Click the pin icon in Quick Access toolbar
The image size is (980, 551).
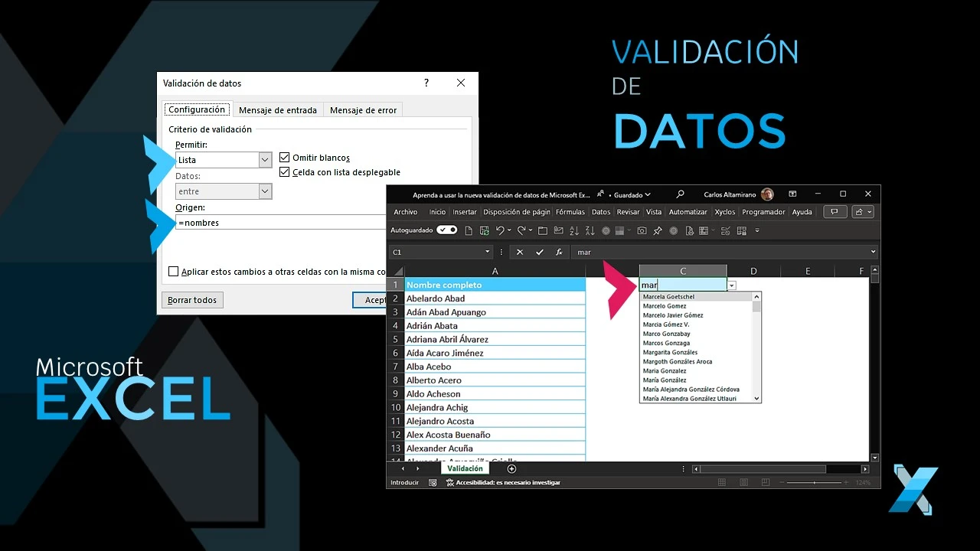click(x=657, y=230)
